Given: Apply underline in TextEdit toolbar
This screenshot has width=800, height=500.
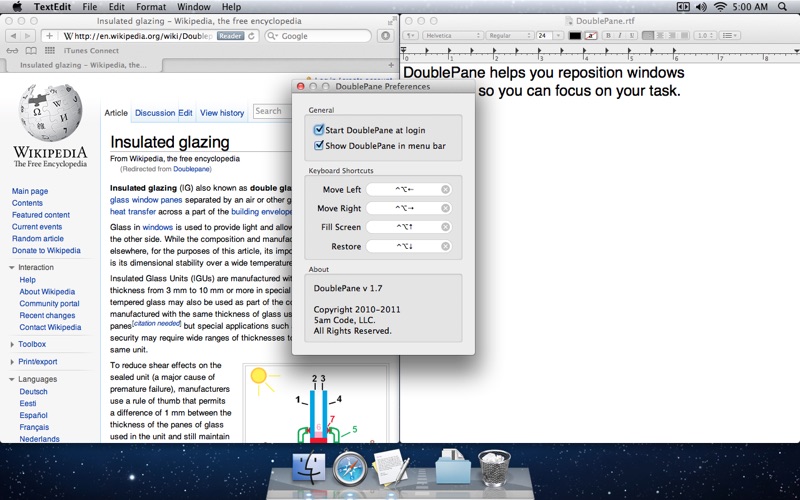Looking at the screenshot, I should pyautogui.click(x=632, y=35).
